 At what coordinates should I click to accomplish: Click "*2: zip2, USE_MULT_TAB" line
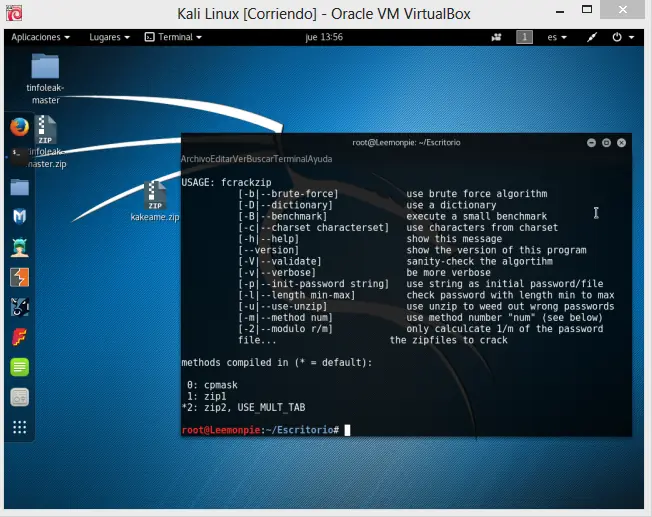point(243,407)
